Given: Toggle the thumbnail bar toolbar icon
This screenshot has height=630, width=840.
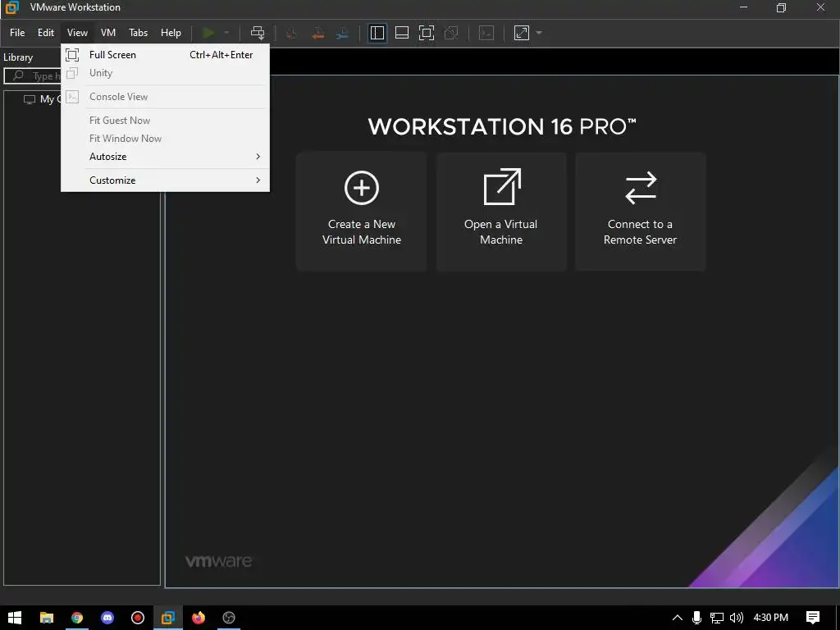Looking at the screenshot, I should (402, 33).
